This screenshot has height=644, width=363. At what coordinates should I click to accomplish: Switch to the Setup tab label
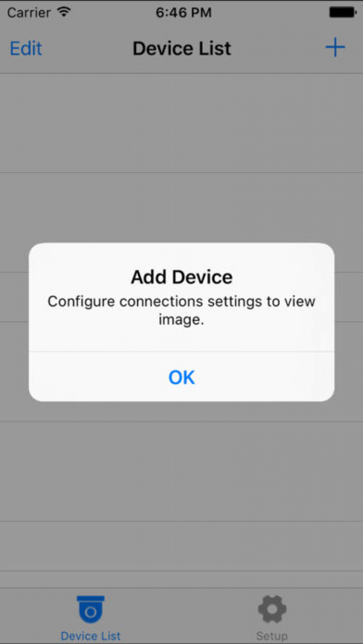pyautogui.click(x=272, y=636)
